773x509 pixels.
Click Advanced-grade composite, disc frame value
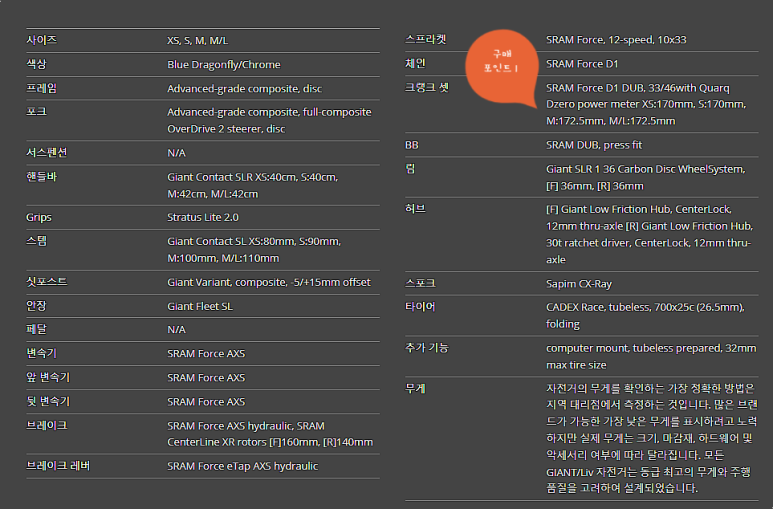pyautogui.click(x=244, y=89)
